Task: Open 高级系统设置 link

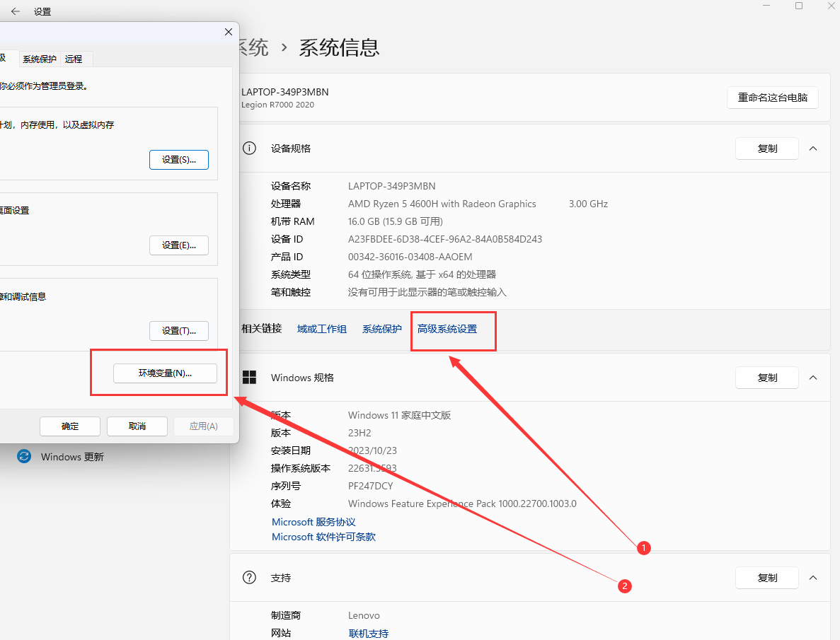Action: [447, 329]
